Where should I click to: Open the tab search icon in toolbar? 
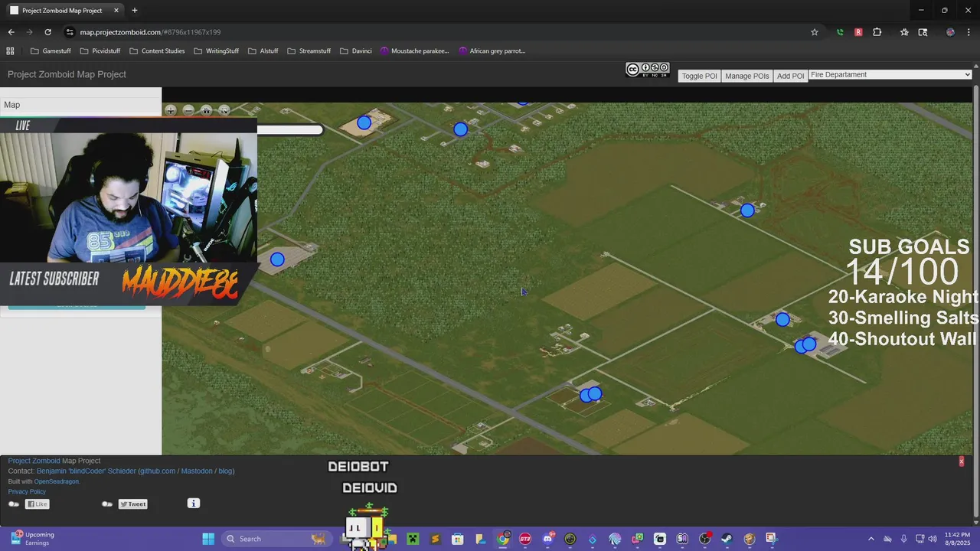923,32
